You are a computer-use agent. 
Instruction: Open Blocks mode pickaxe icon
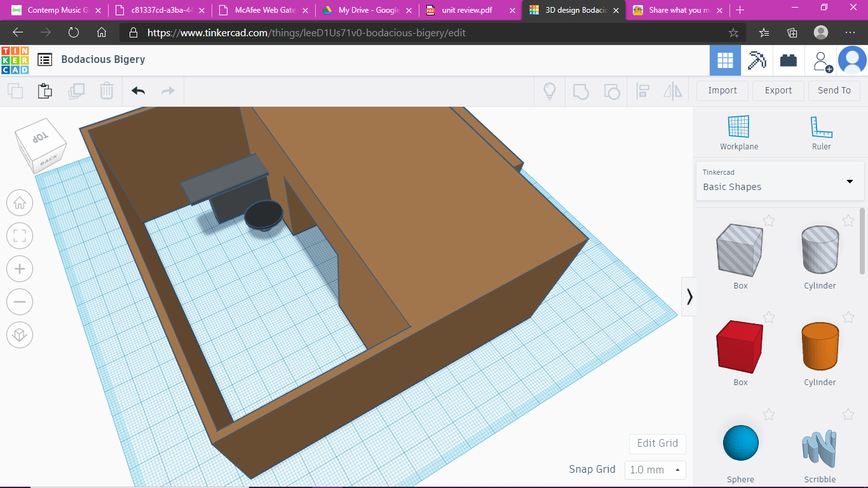tap(757, 60)
